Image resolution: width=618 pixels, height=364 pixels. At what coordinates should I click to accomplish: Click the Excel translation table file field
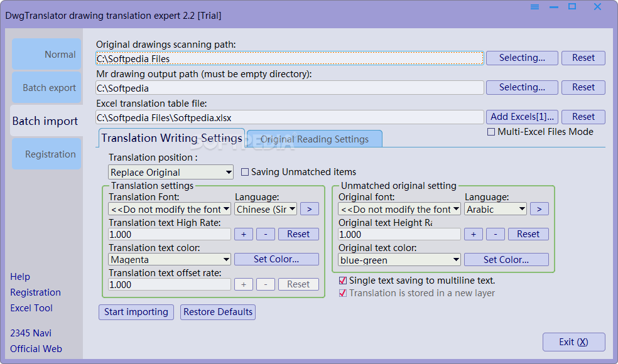point(290,117)
